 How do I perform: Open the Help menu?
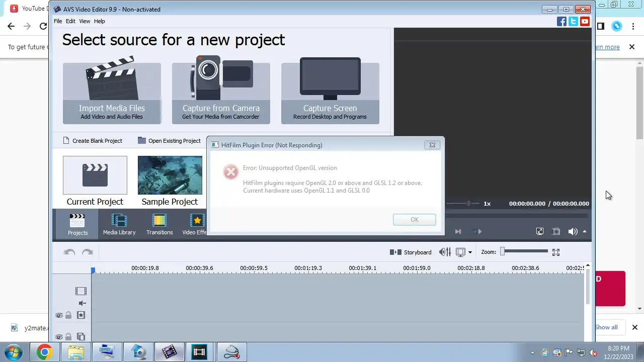click(100, 21)
